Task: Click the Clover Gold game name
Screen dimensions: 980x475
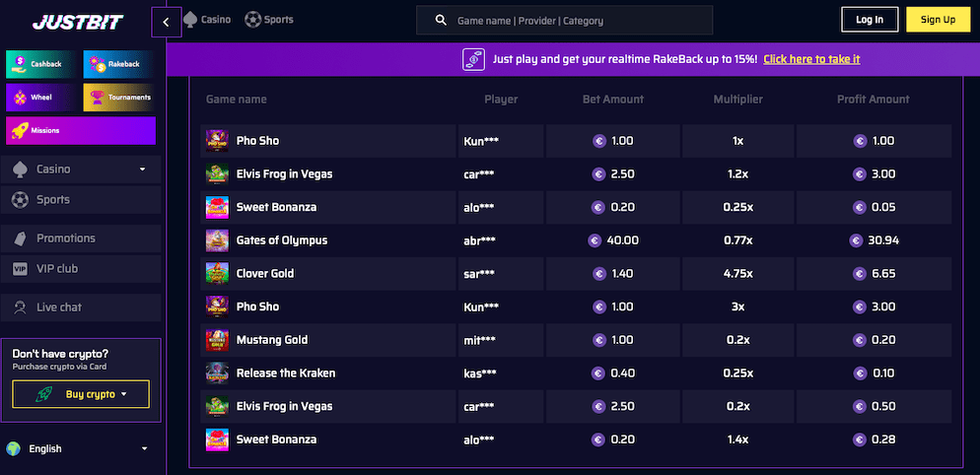Action: 265,274
